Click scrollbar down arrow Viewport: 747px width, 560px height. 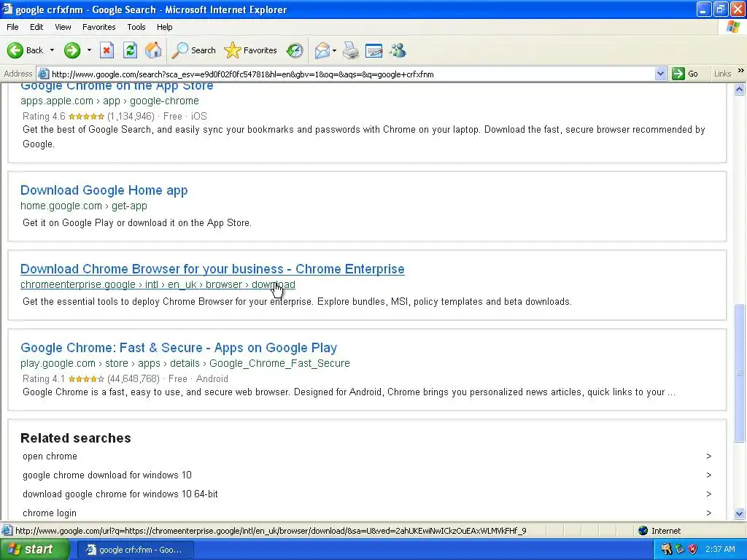click(740, 513)
